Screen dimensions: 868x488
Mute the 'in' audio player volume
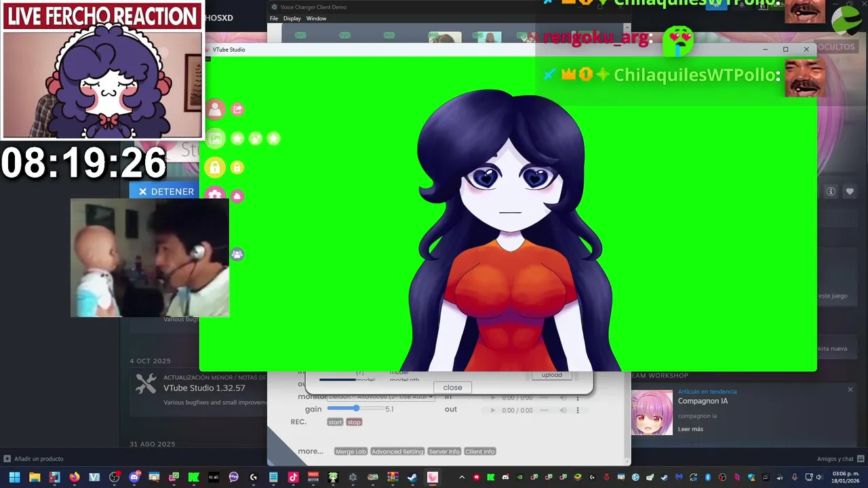[x=563, y=397]
